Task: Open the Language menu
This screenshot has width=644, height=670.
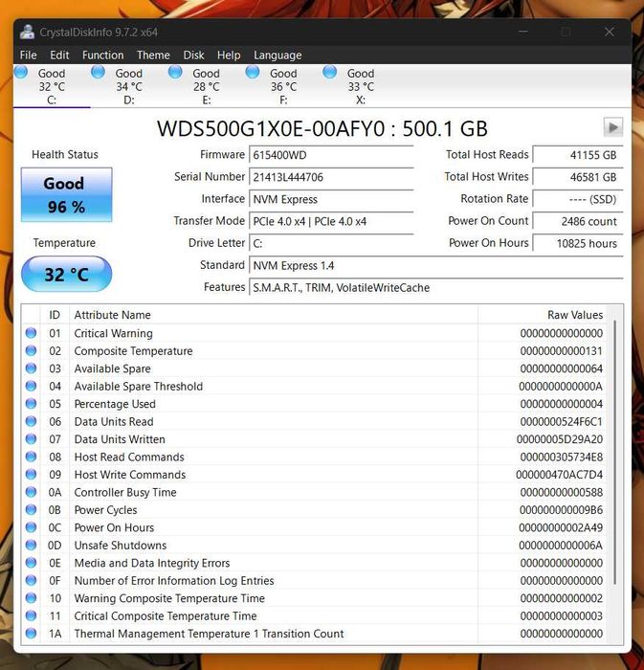Action: tap(278, 56)
